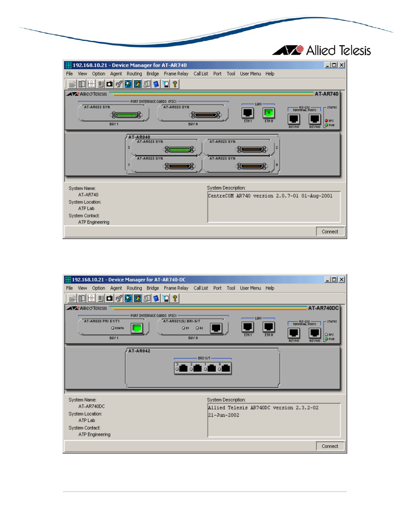Click the blue network map icon in AT-AR740 toolbar
Viewport: 411px width, 532px height.
pos(128,84)
